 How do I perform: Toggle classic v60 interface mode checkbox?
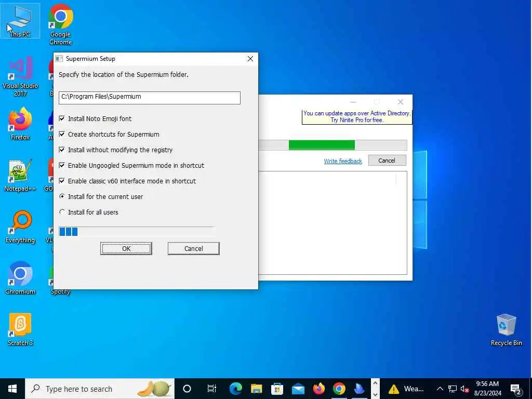(62, 181)
